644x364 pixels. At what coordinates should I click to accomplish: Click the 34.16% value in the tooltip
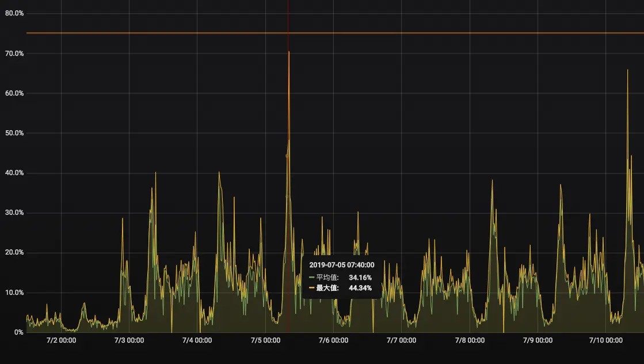(360, 278)
